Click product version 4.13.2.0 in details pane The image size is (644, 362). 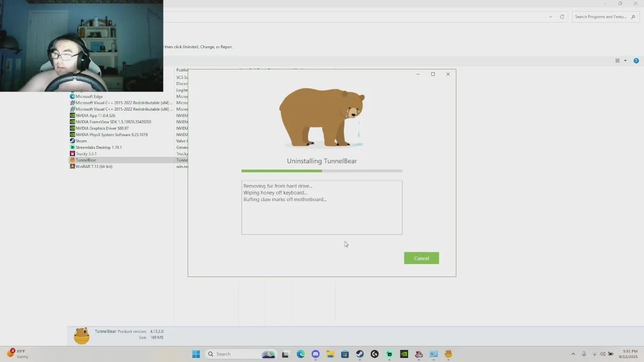click(156, 331)
